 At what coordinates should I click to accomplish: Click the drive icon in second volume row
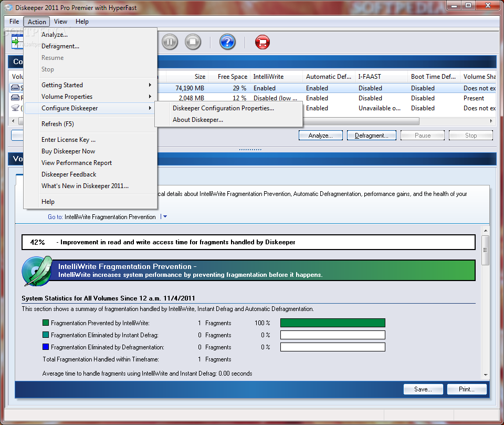point(15,98)
